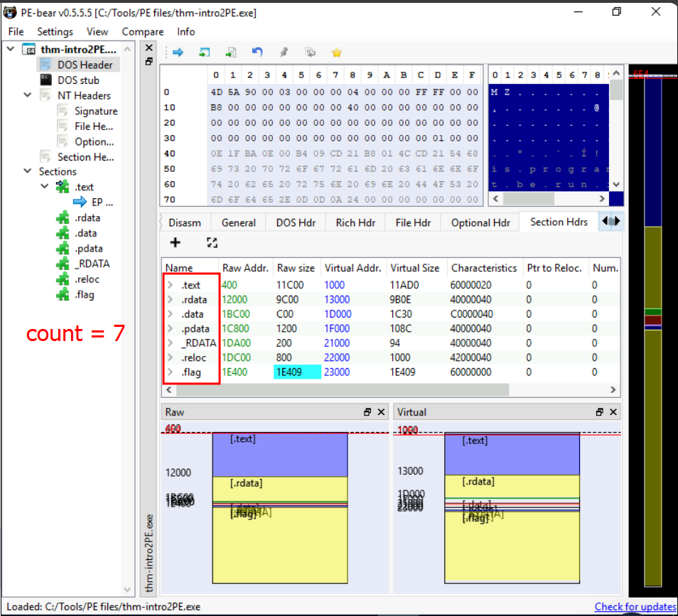The height and width of the screenshot is (616, 678).
Task: Undock left panel via float icon
Action: pos(149,61)
